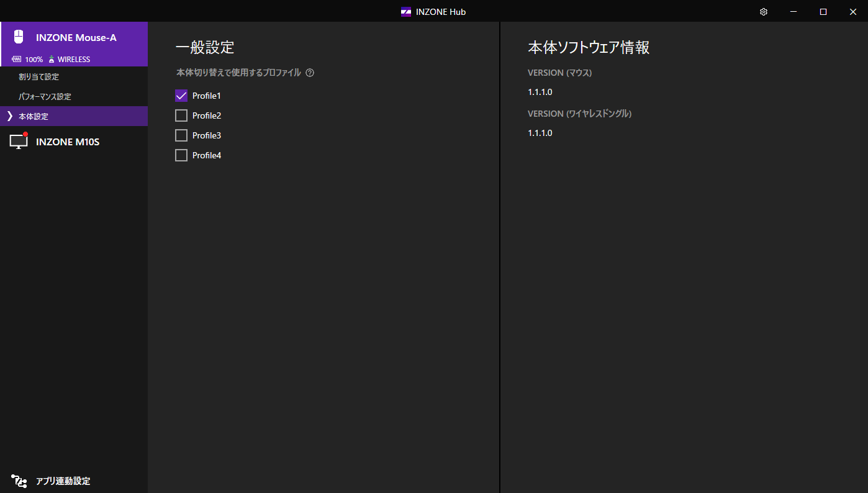Select the monitor icon for INZONE M10S
Screen dimensions: 868x493
coord(19,142)
